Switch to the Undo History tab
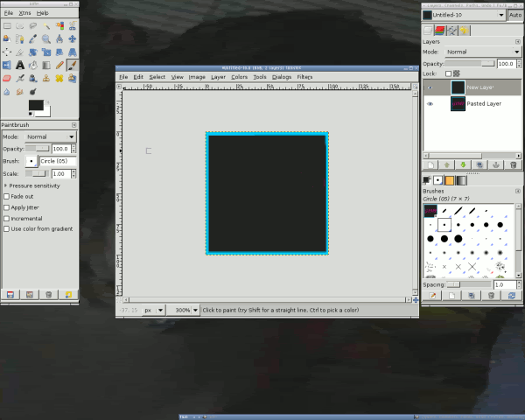Screen dimensions: 525x420 464,31
